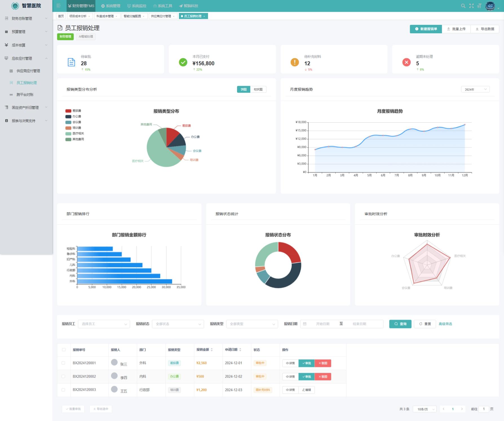Switch to the 科室成本管理 tab

[105, 16]
